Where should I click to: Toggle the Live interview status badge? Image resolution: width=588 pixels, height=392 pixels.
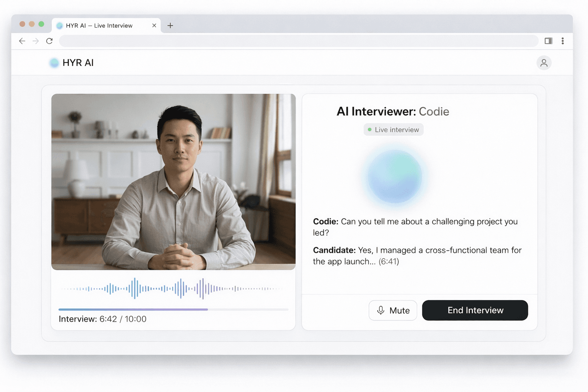point(393,129)
